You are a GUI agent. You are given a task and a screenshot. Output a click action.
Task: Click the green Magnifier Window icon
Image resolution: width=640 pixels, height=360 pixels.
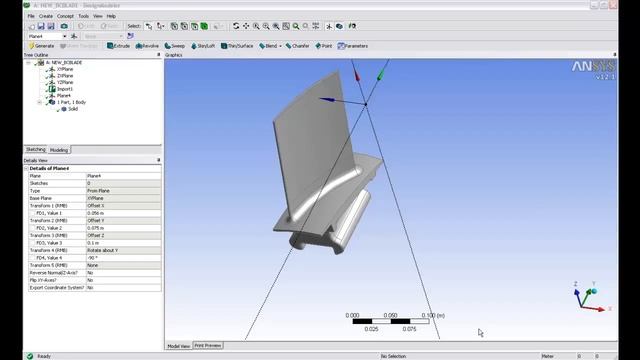click(296, 26)
